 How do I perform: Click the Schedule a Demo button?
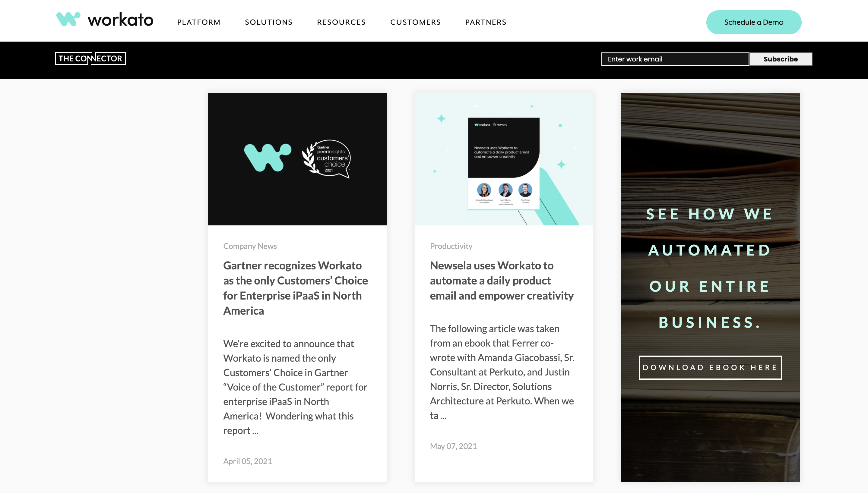[x=754, y=22]
